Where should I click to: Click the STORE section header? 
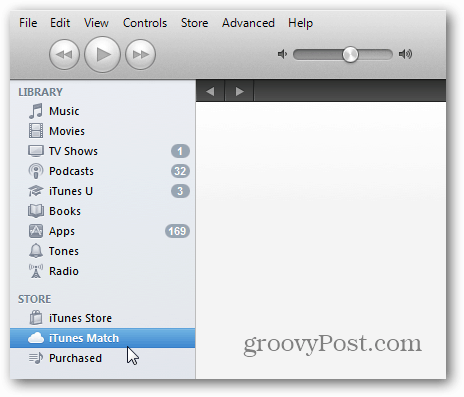tap(35, 299)
